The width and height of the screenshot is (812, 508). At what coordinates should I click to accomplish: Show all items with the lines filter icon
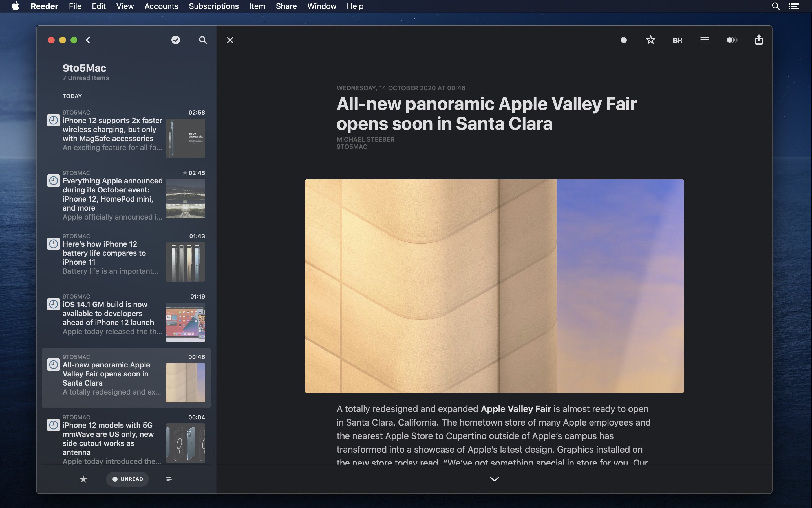click(x=169, y=479)
